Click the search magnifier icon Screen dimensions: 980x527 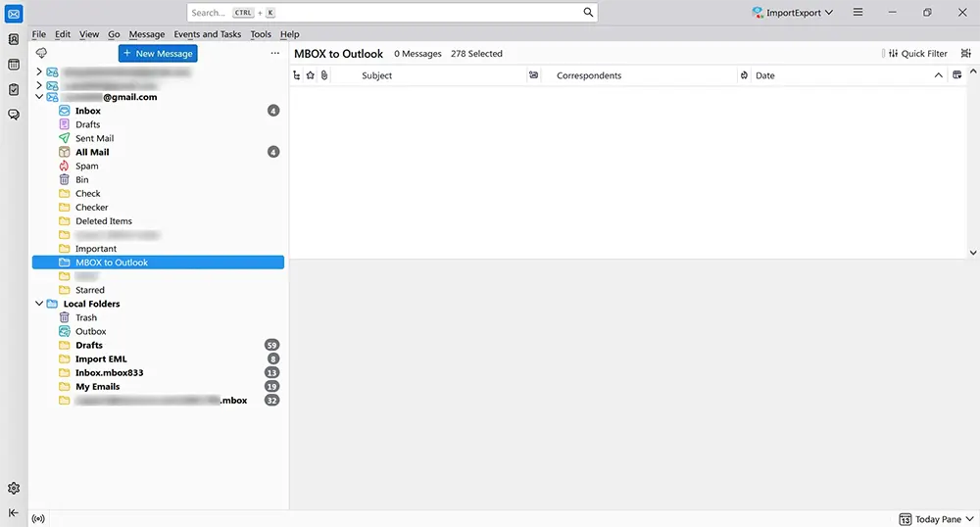tap(588, 12)
